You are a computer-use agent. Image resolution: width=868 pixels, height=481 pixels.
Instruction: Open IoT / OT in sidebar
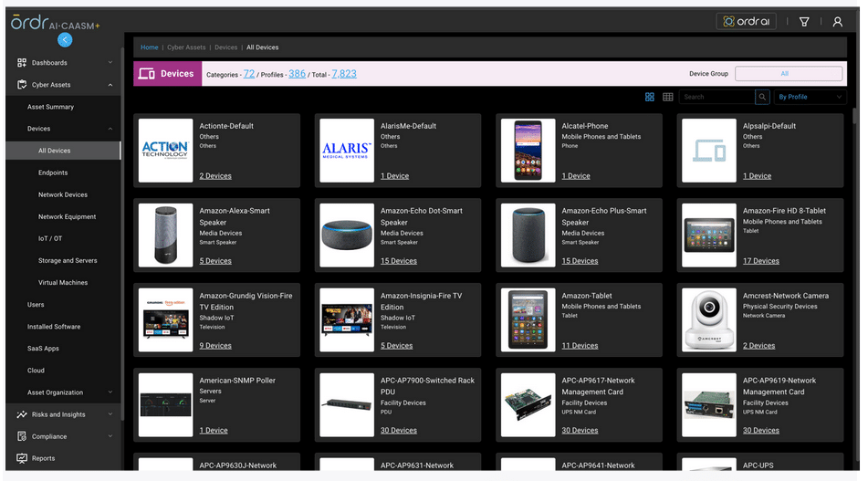click(x=50, y=238)
